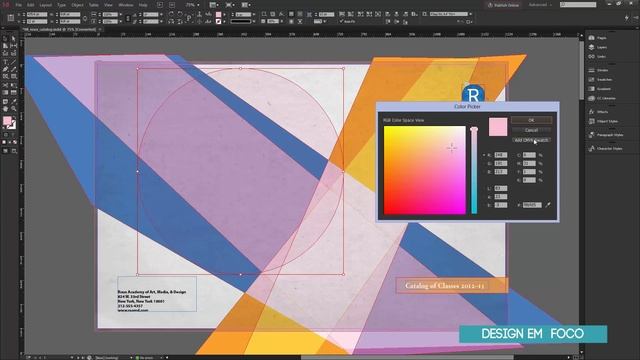
Task: Select the Free Transform tool
Action: 13,85
